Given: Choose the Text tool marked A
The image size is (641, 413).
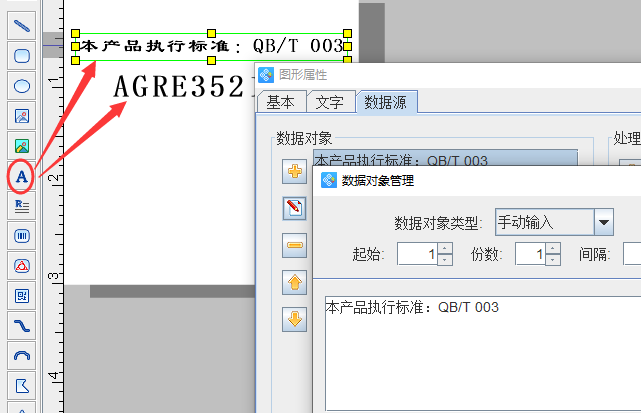Looking at the screenshot, I should [21, 176].
